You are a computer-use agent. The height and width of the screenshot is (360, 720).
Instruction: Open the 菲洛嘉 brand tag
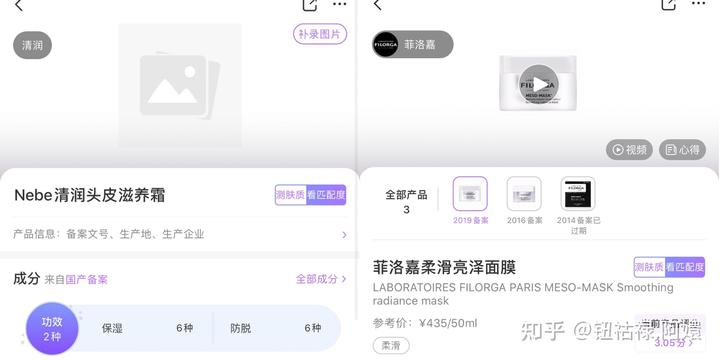click(x=412, y=45)
